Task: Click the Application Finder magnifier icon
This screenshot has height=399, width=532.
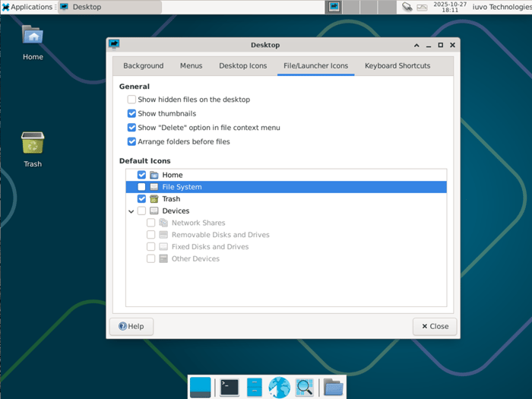Action: coord(305,387)
